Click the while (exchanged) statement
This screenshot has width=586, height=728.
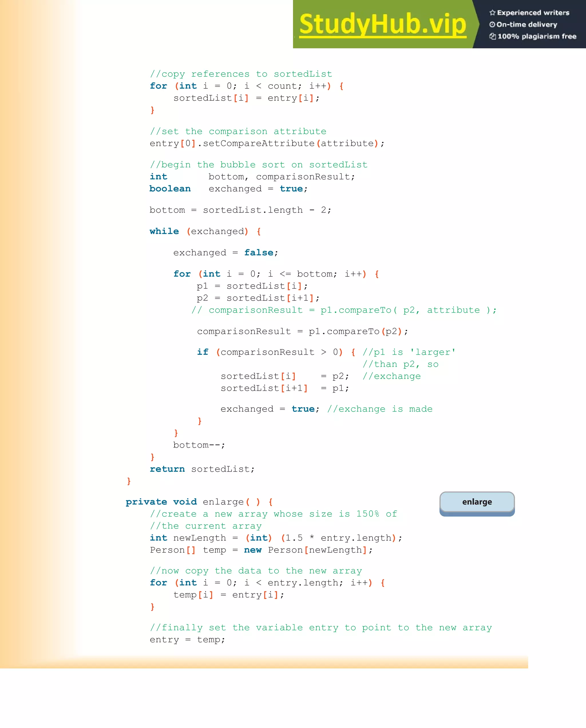click(205, 232)
